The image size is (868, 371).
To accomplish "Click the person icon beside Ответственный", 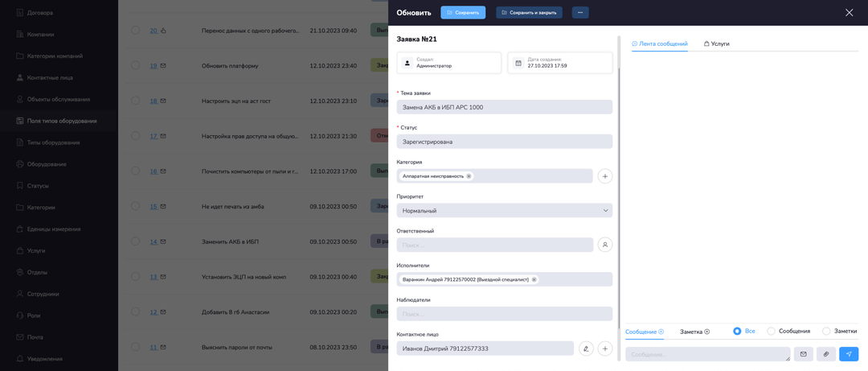I will (x=605, y=245).
